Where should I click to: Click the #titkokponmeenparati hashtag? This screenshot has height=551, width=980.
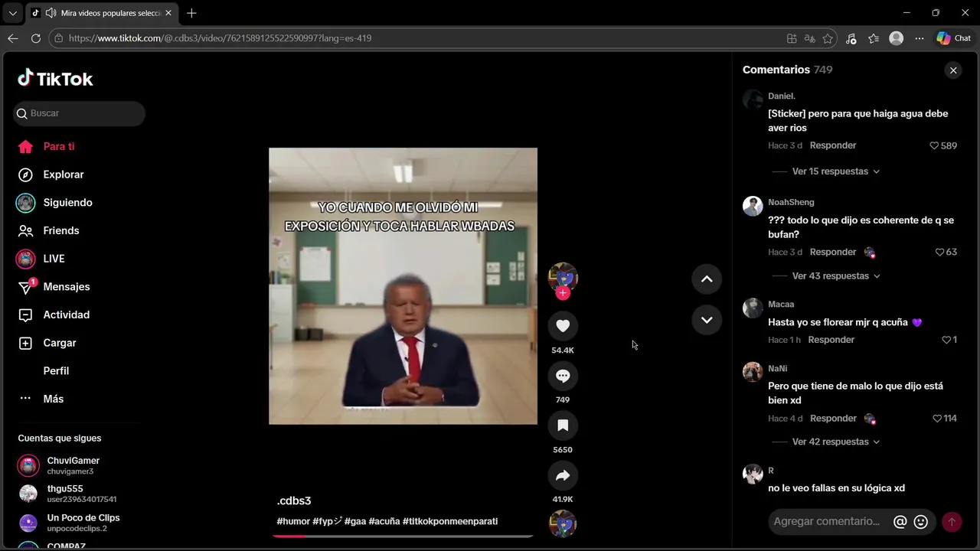[450, 521]
